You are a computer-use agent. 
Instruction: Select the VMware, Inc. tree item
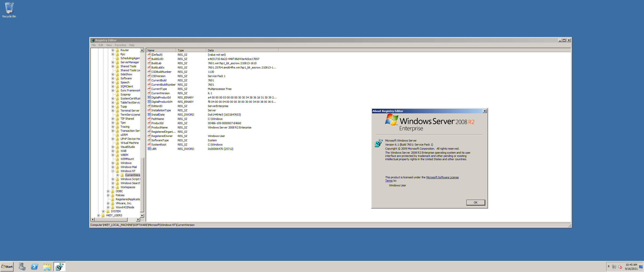[124, 203]
